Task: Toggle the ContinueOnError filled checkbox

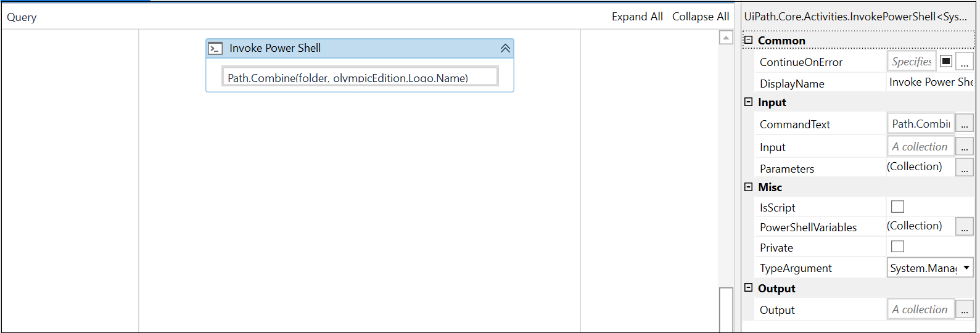Action: coord(946,61)
